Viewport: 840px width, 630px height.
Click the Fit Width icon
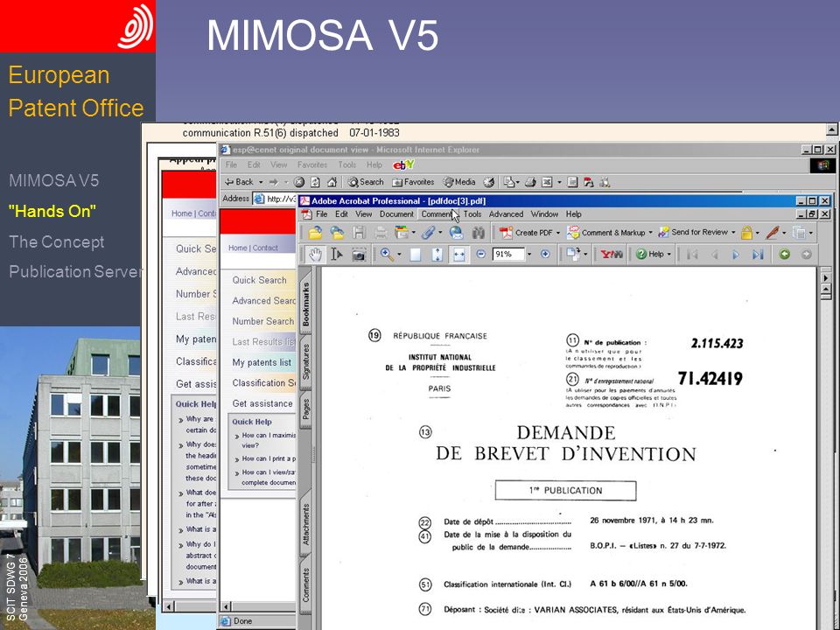click(459, 255)
